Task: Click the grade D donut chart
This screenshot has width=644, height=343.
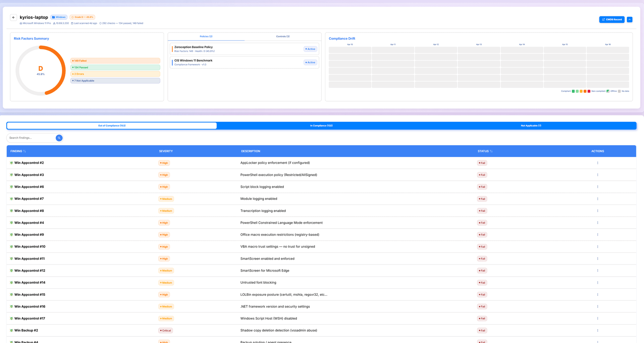Action: [x=41, y=70]
